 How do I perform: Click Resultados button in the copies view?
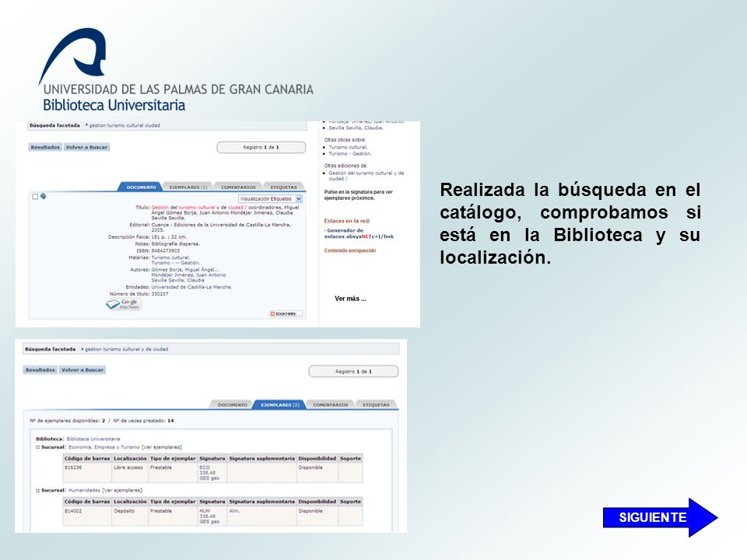pyautogui.click(x=40, y=370)
